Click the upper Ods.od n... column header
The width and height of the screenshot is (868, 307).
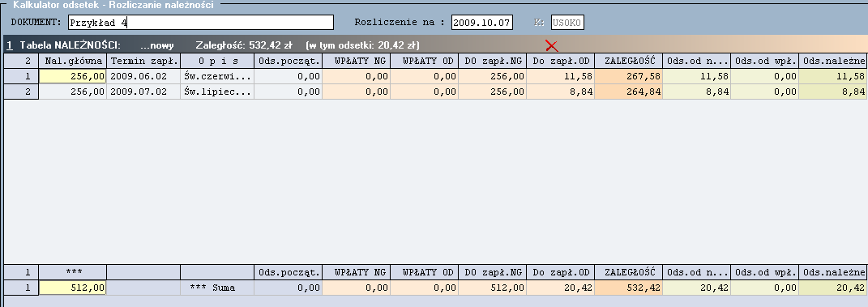coord(697,61)
